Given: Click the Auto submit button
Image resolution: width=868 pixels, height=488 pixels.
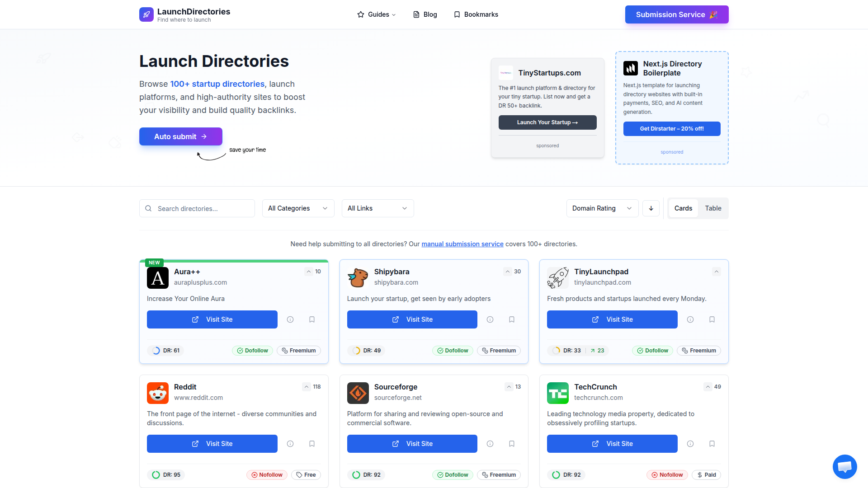Looking at the screenshot, I should [180, 136].
